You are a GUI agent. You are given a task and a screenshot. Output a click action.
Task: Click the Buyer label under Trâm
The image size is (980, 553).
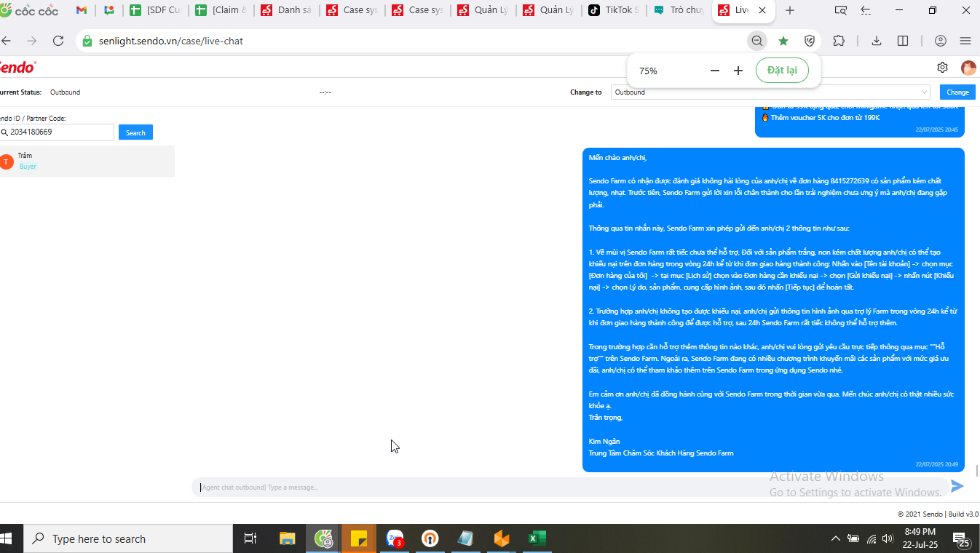pos(28,167)
